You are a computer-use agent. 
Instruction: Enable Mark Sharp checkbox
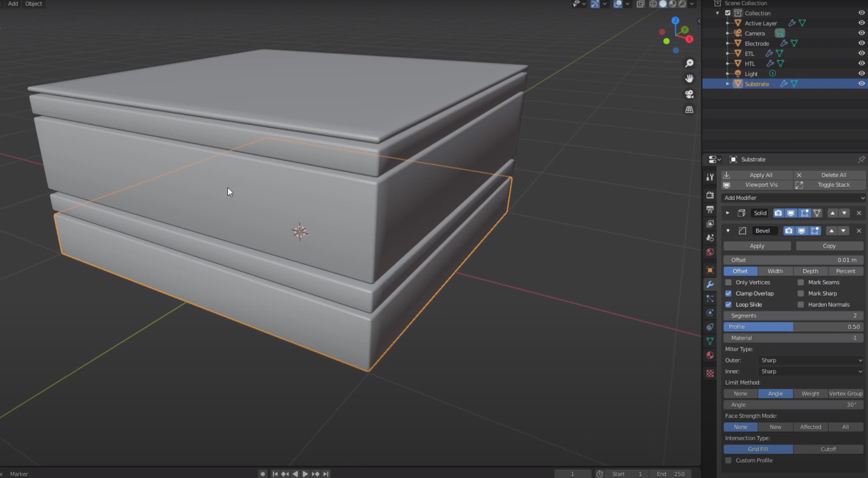coord(801,293)
